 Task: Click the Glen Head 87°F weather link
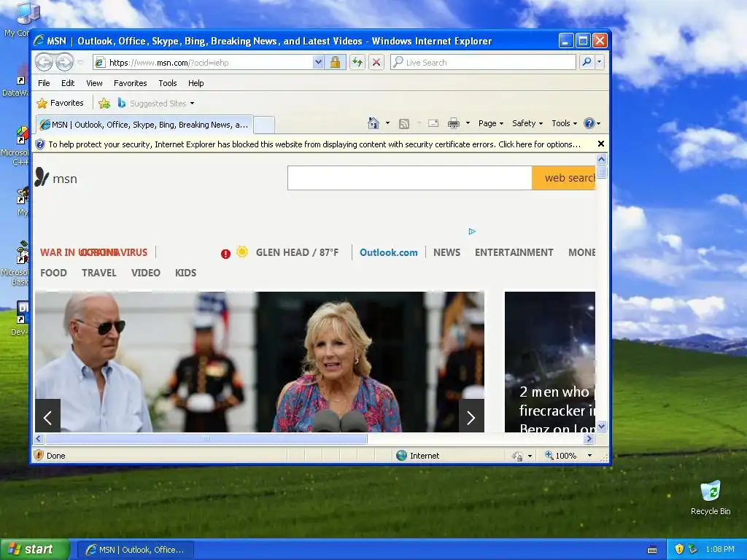[297, 252]
